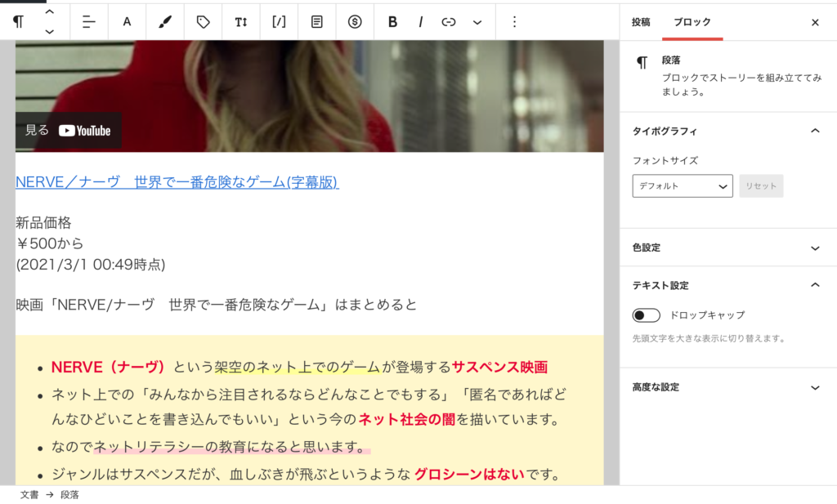Click the red text サスペンス映画
Image resolution: width=837 pixels, height=504 pixels.
(499, 367)
